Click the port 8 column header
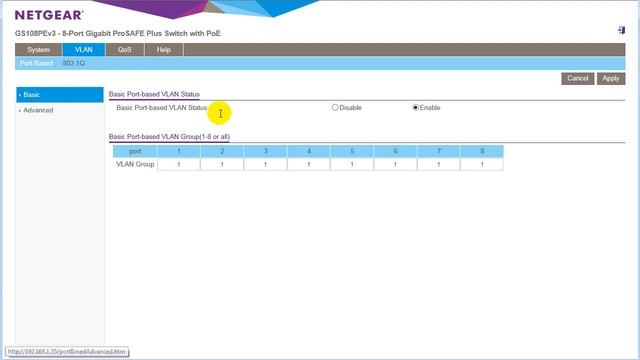 482,151
